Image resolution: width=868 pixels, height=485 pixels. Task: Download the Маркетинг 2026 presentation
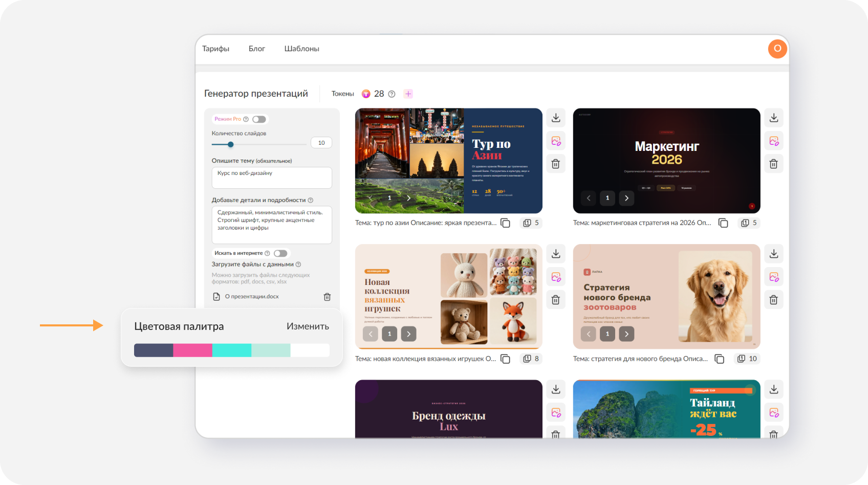pos(774,118)
